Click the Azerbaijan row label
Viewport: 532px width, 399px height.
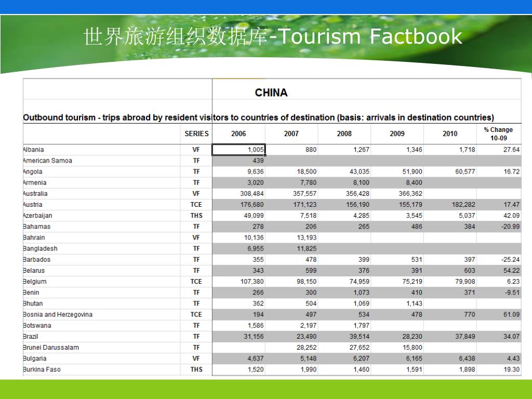[x=37, y=216]
